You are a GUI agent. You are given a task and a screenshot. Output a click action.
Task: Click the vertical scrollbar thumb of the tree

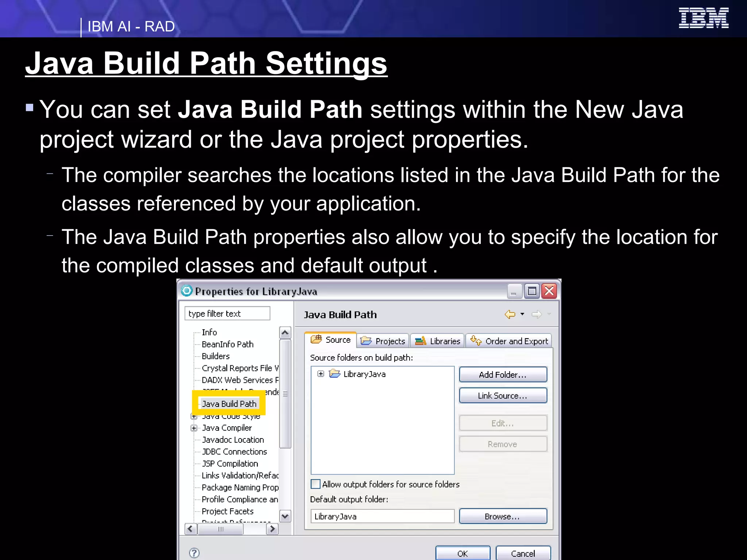285,394
